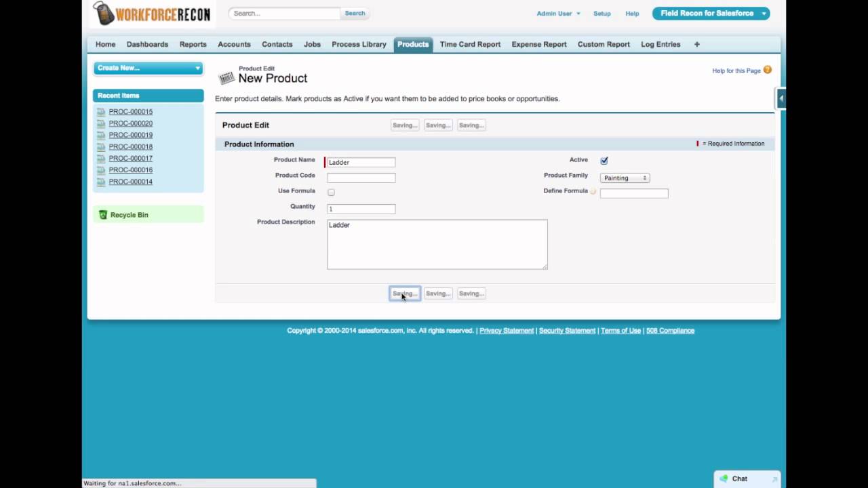Click the Define Formula info icon

coord(593,192)
